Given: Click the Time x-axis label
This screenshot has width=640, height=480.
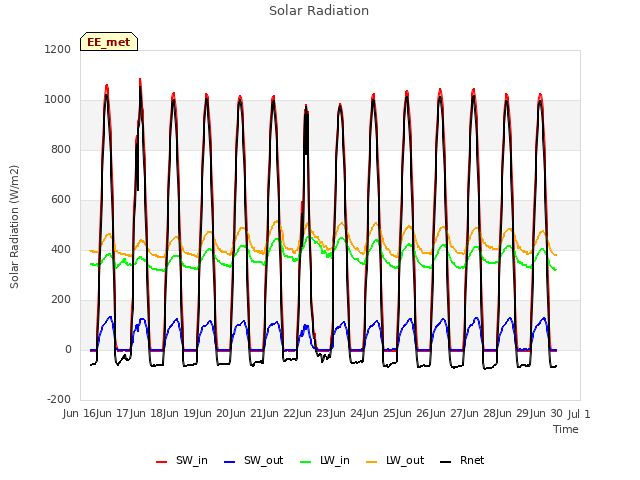Looking at the screenshot, I should point(566,429).
